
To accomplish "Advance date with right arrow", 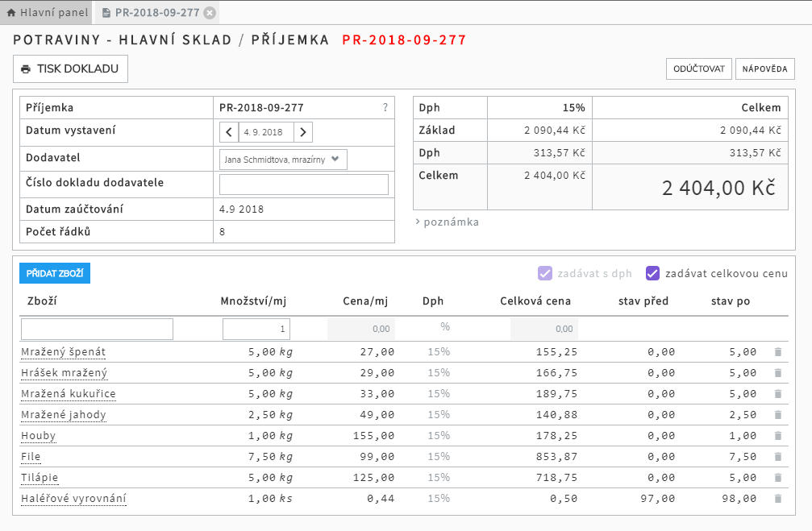I will point(303,132).
